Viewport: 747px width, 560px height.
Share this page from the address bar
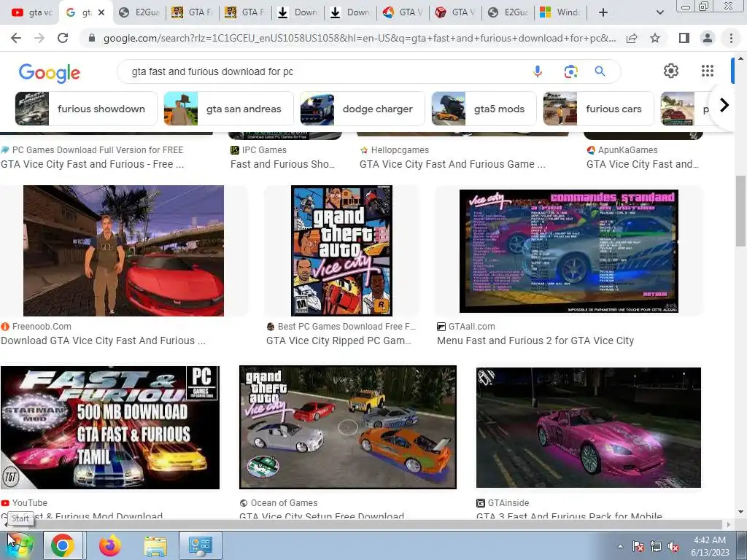632,38
